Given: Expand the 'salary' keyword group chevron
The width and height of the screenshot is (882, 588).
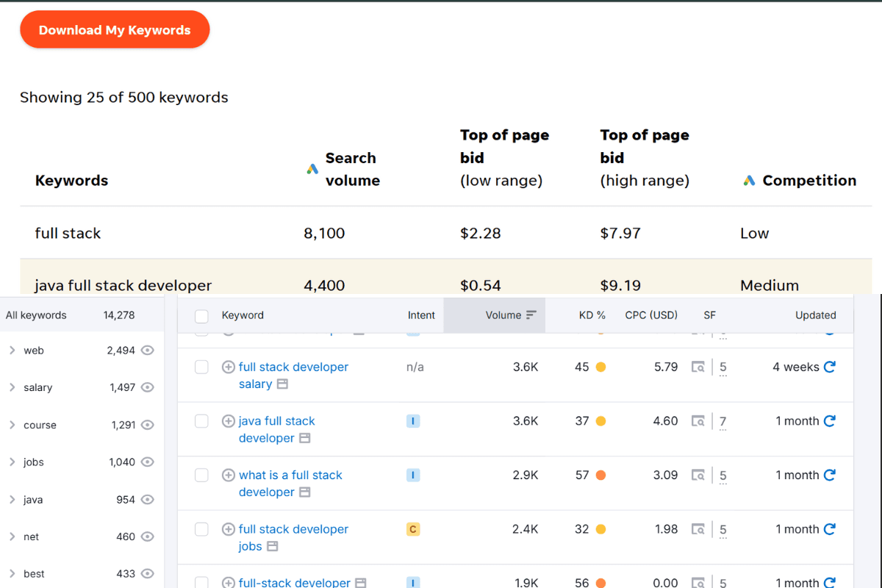Looking at the screenshot, I should click(x=12, y=387).
